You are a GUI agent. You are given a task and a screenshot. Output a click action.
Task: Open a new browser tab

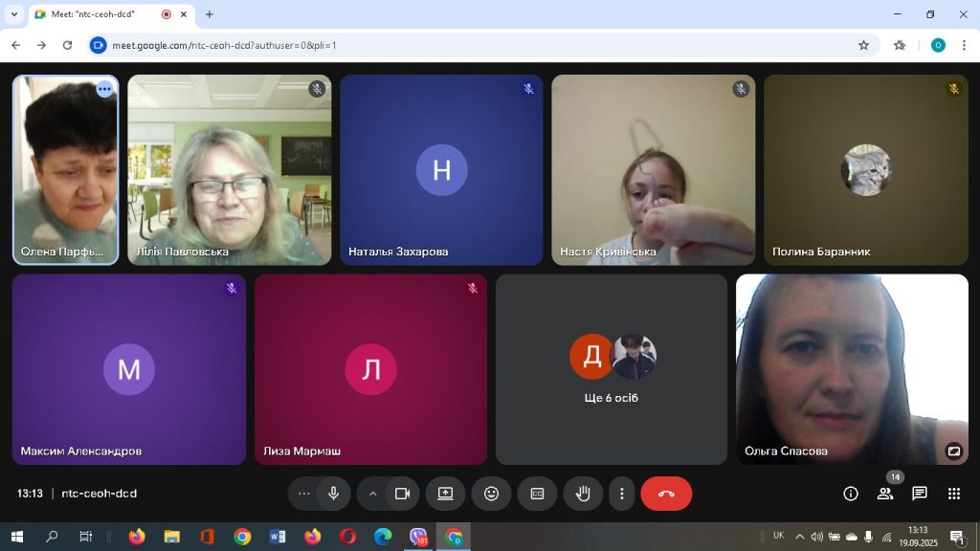pos(210,14)
